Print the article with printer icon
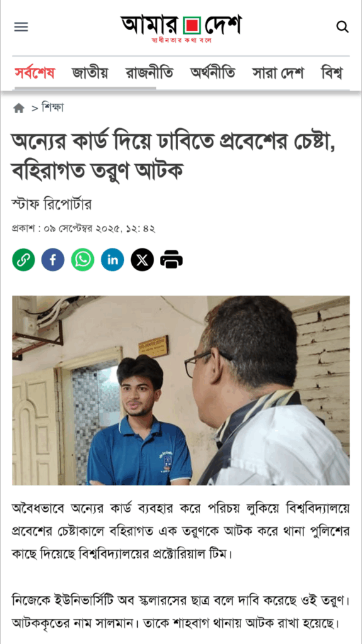 coord(171,260)
